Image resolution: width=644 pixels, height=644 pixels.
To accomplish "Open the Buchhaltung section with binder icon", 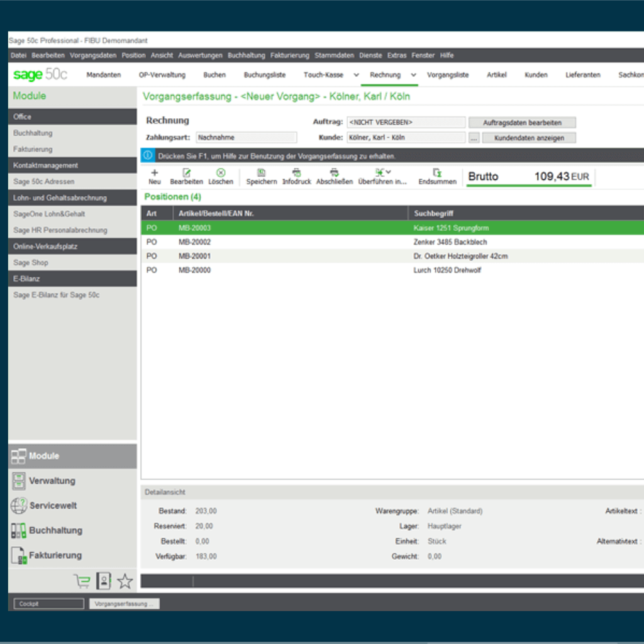I will (72, 531).
